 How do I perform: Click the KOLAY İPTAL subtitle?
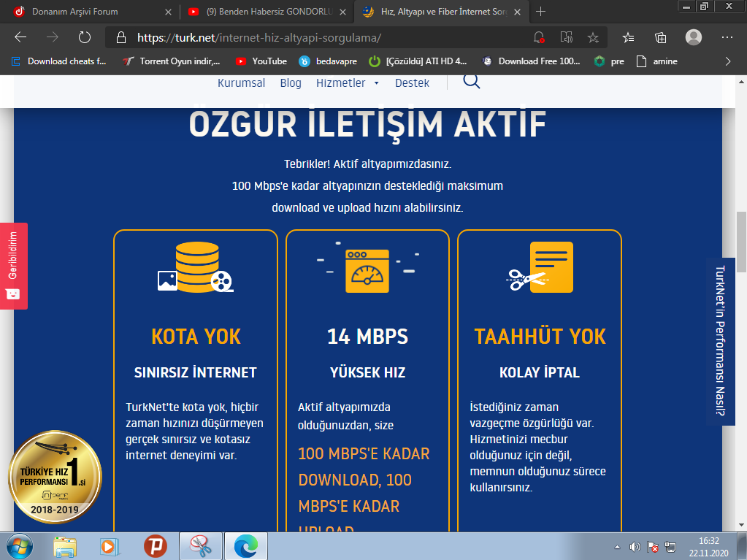[540, 372]
